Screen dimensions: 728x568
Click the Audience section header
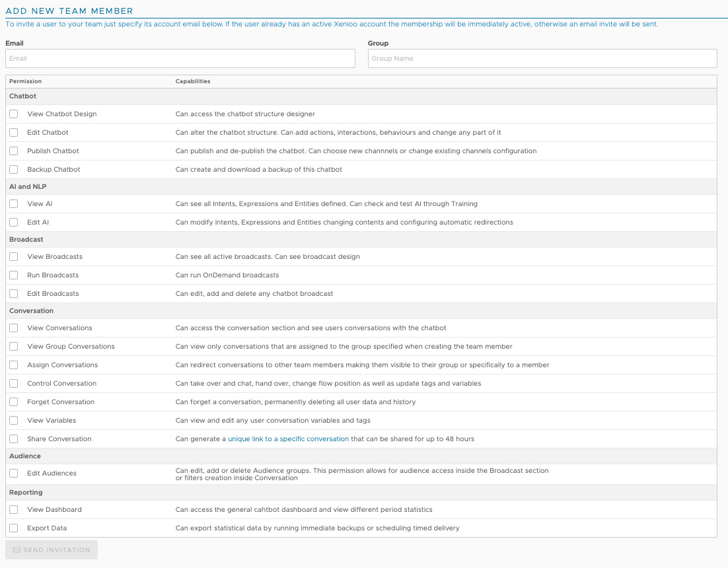click(x=361, y=456)
